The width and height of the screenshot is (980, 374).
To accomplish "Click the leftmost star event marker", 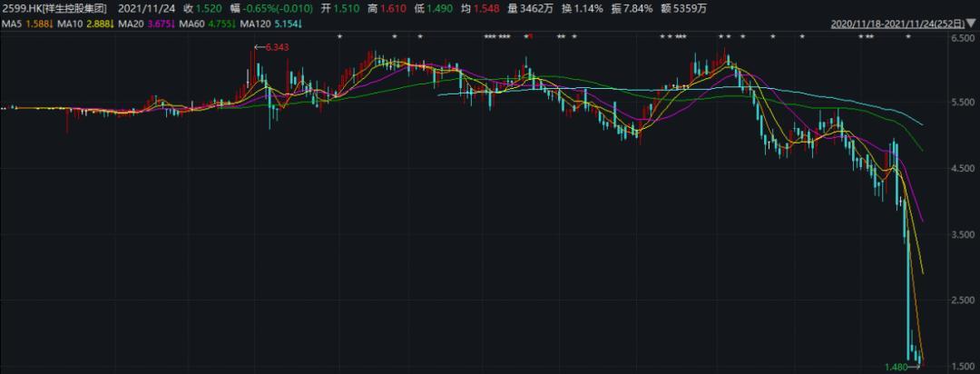I will pos(338,36).
